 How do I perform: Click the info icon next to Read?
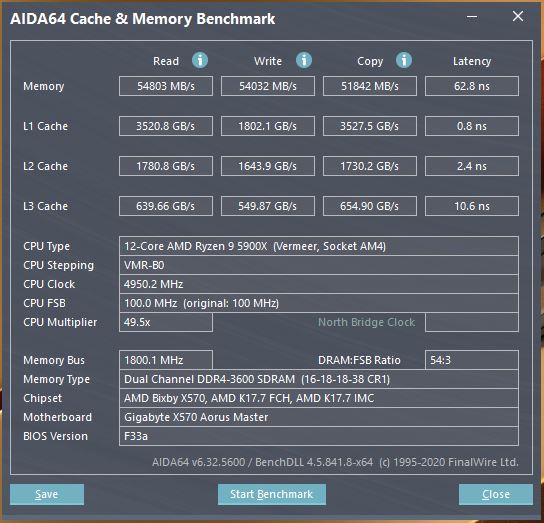click(x=200, y=60)
